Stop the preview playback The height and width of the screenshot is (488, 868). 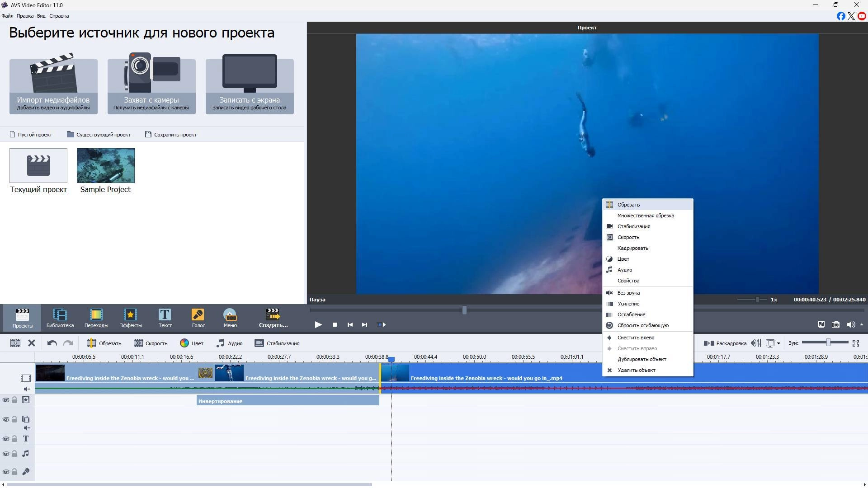[x=335, y=324]
